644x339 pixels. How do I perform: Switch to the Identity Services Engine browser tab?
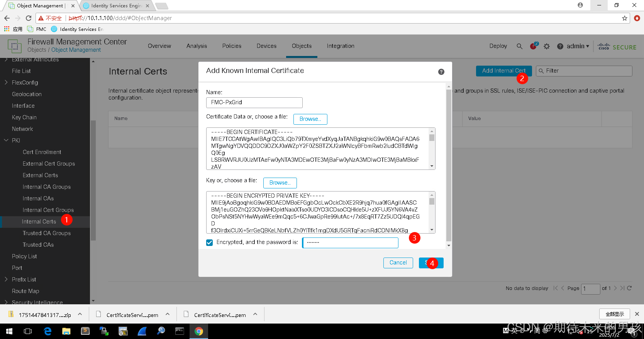(116, 6)
